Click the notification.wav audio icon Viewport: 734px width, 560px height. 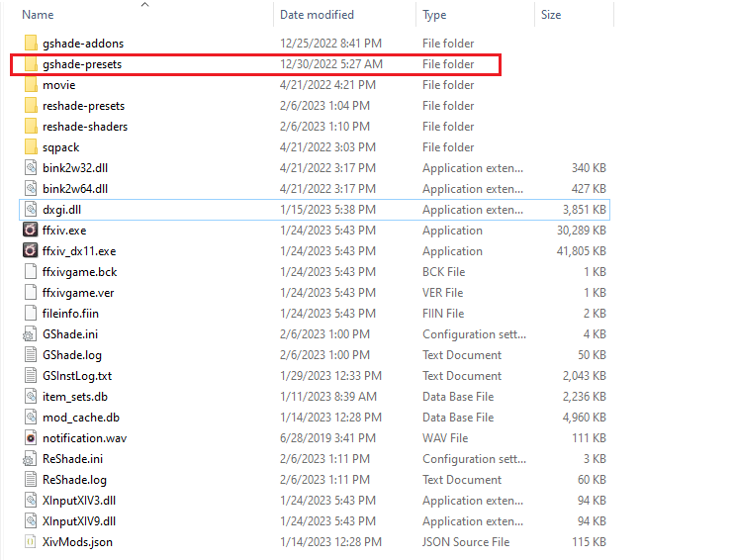[x=31, y=438]
